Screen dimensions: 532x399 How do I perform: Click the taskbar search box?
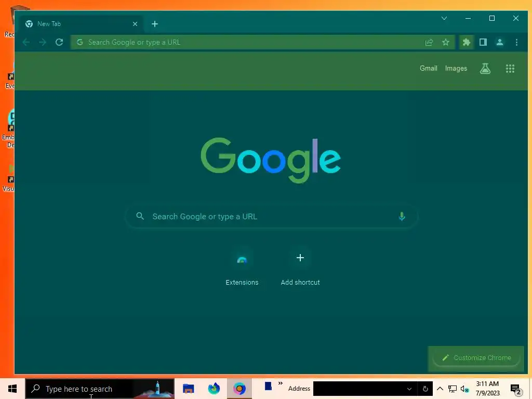pyautogui.click(x=100, y=389)
